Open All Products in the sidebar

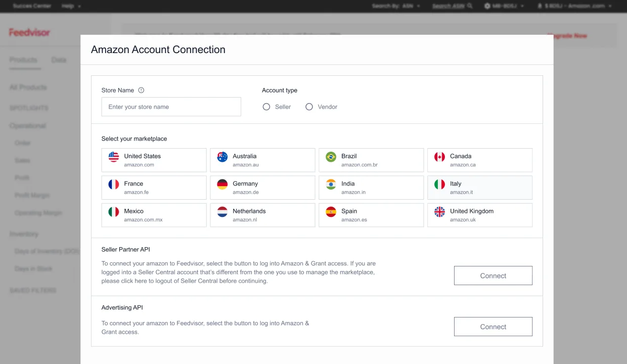(x=28, y=87)
